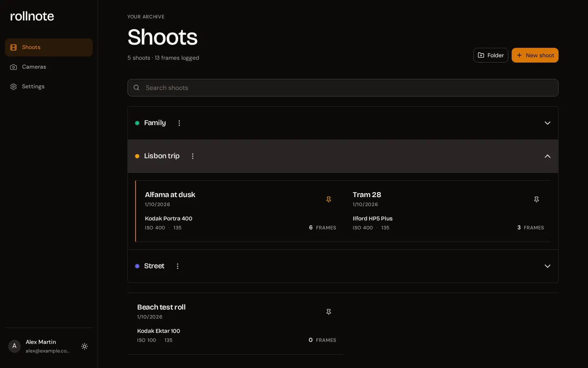588x368 pixels.
Task: Open the Lisbon trip folder options menu
Action: click(193, 156)
